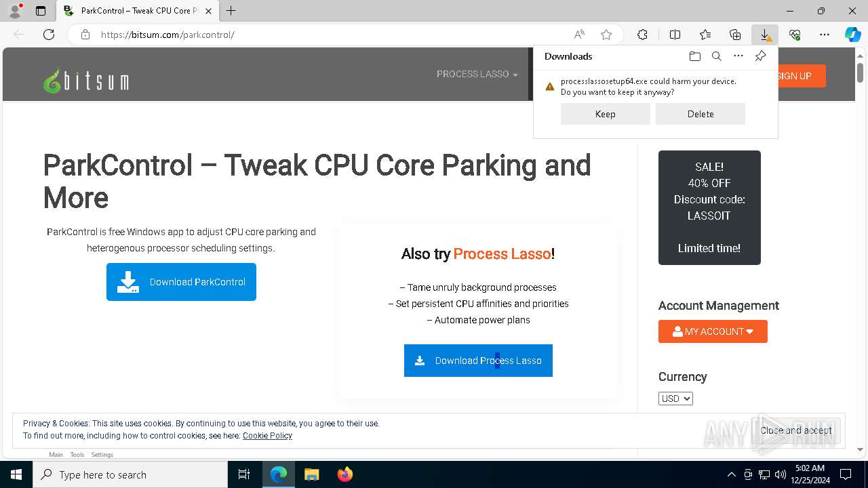Reload the page with the refresh icon
The width and height of the screenshot is (868, 488).
coord(49,35)
